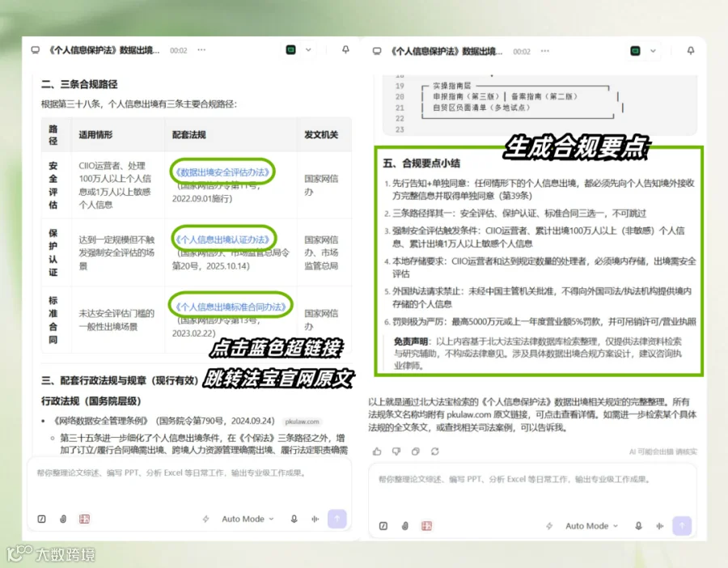728x568 pixels.
Task: Click lightning icon in right input bar
Action: (549, 526)
